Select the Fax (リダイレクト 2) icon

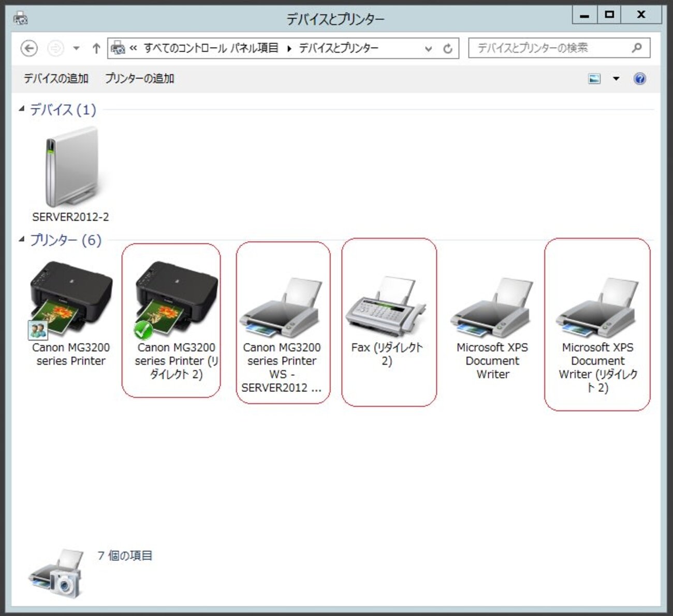coord(387,306)
